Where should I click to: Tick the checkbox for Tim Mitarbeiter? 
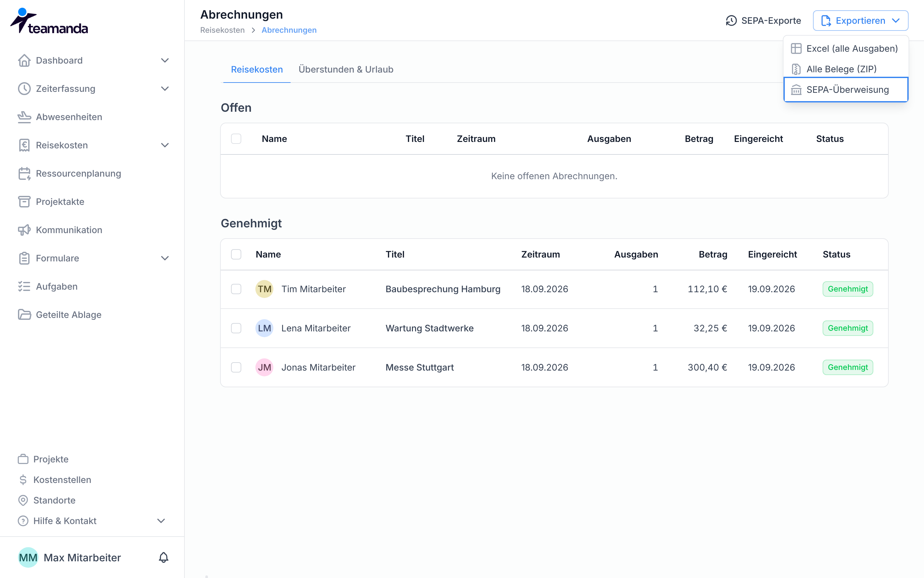pyautogui.click(x=236, y=289)
